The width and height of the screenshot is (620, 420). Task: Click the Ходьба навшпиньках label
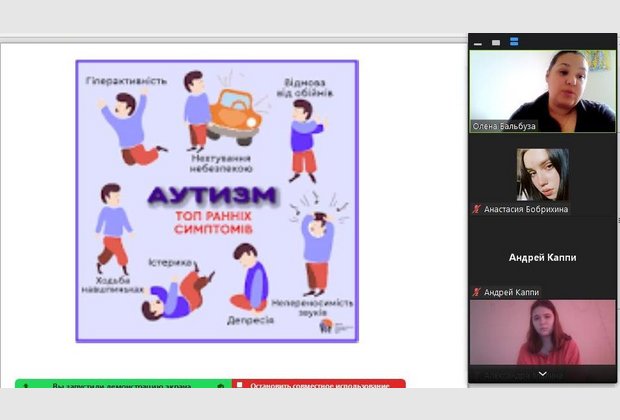[x=112, y=285]
